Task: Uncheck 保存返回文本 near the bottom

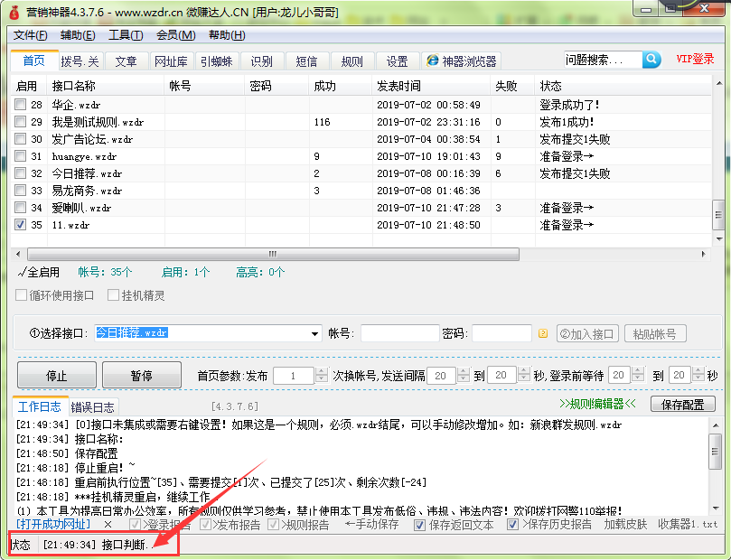Action: (x=419, y=525)
